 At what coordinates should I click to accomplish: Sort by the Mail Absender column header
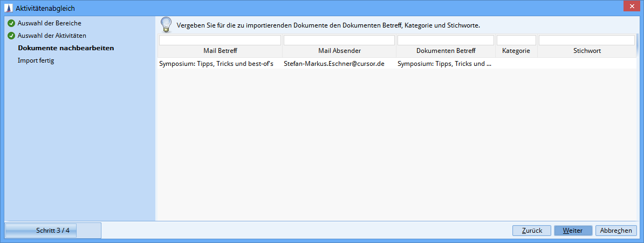pyautogui.click(x=339, y=51)
